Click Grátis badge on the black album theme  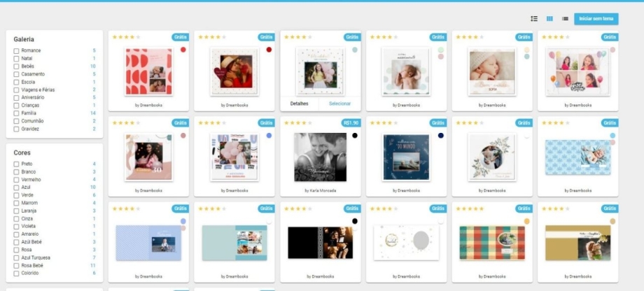click(x=352, y=208)
